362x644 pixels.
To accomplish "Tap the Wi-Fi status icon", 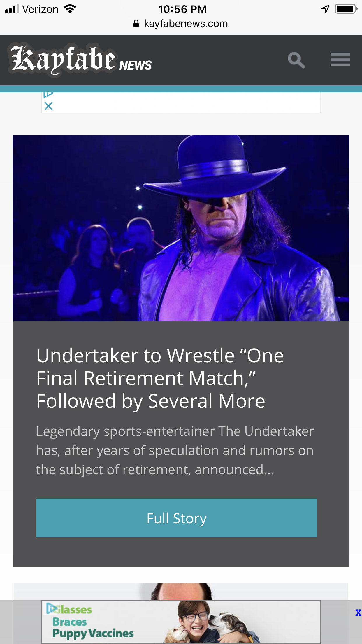I will (70, 9).
